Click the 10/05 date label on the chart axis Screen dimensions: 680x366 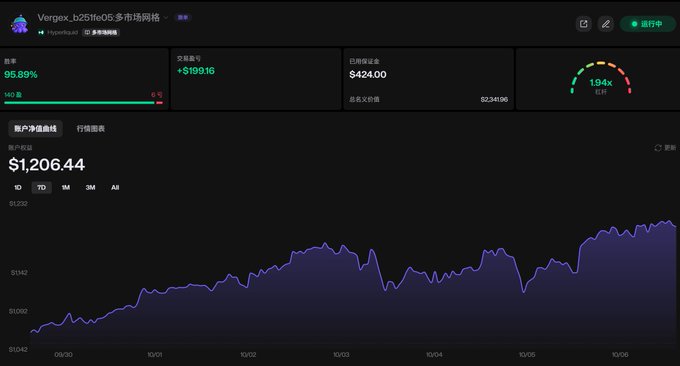tap(527, 355)
